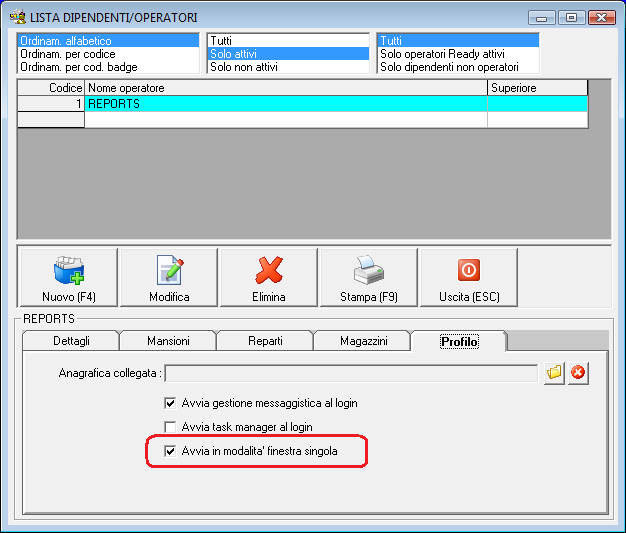Click the Anagrafica collegata input field
Image resolution: width=626 pixels, height=533 pixels.
(x=351, y=373)
